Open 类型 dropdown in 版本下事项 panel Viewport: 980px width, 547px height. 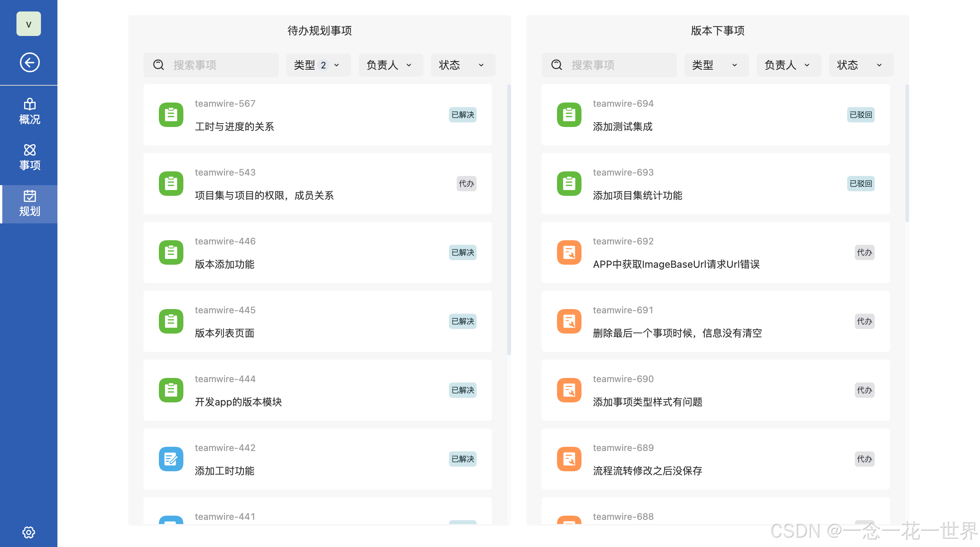point(716,65)
